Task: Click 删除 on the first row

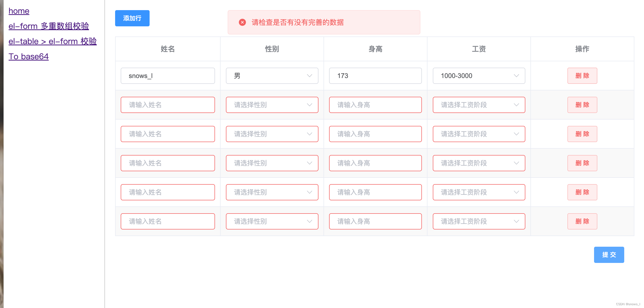Action: (582, 75)
